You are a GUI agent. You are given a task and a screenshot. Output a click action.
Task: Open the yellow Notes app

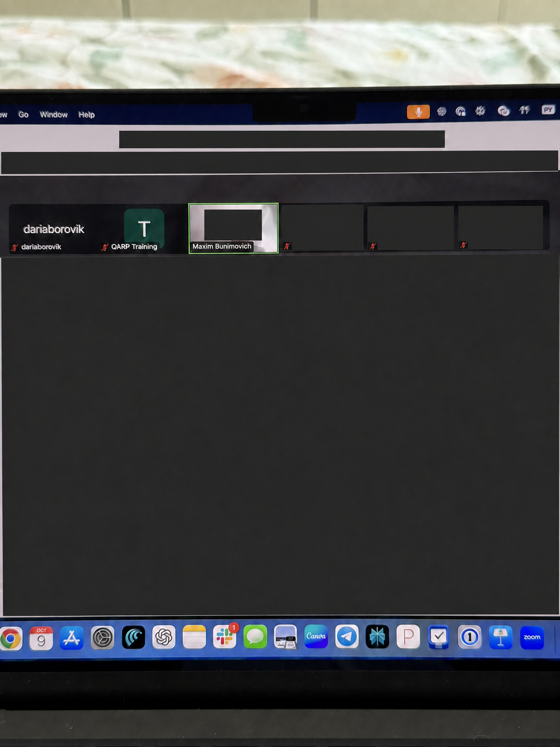pyautogui.click(x=194, y=637)
